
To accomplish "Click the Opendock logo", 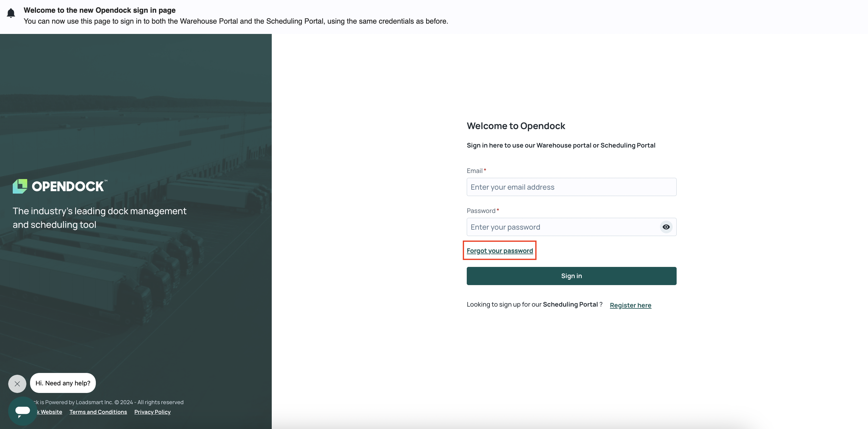I will tap(60, 186).
